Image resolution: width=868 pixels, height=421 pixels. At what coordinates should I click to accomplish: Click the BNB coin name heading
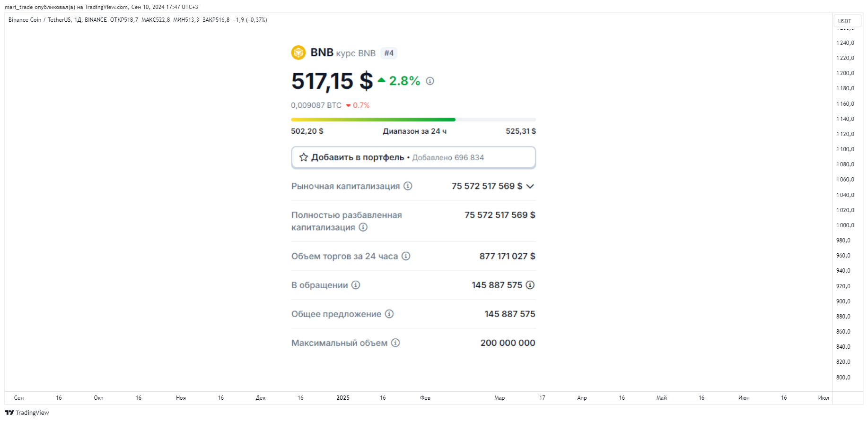point(322,52)
